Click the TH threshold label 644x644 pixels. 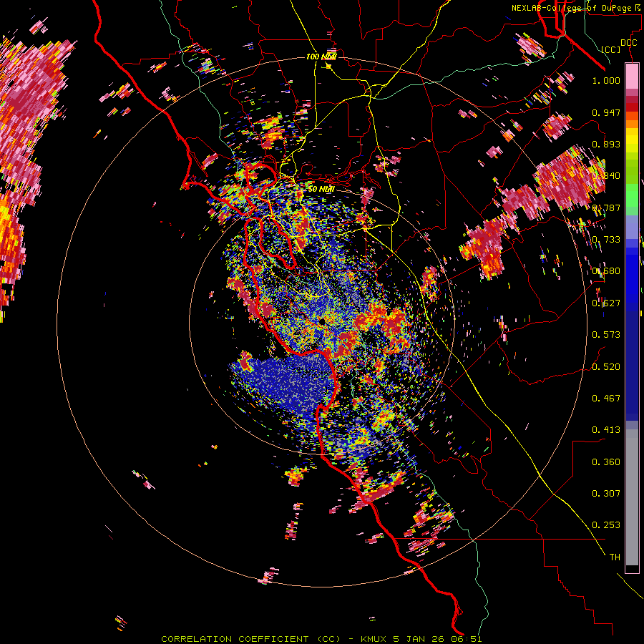(615, 557)
